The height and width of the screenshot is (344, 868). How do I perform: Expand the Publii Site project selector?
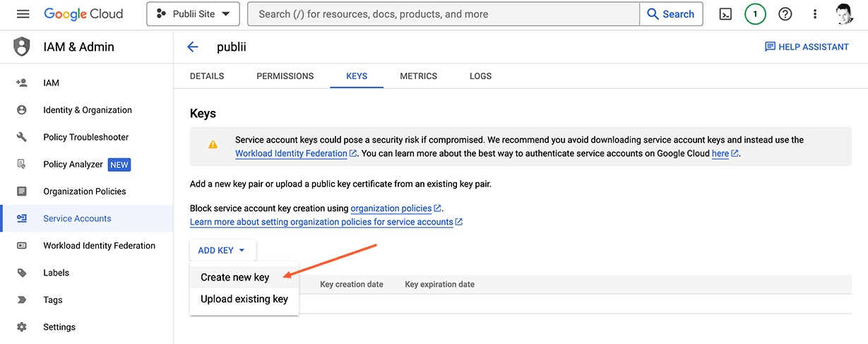[193, 14]
